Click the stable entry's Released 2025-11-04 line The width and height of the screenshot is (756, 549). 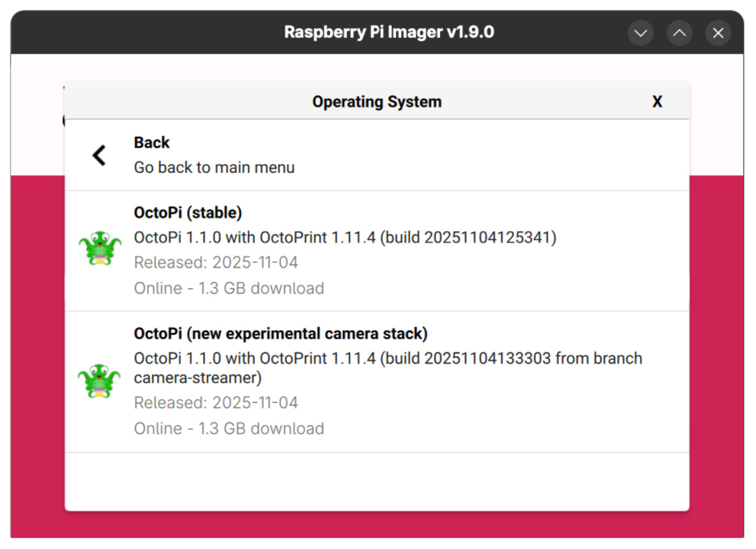pos(215,263)
